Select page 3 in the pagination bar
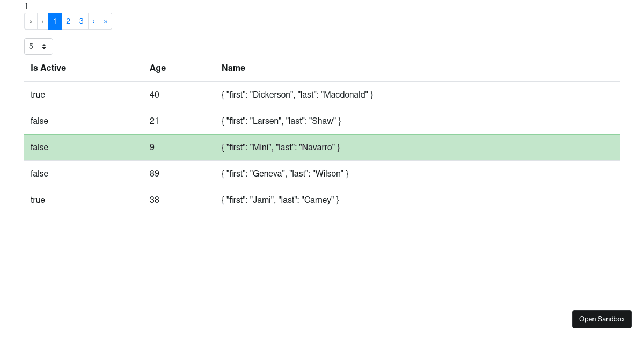The width and height of the screenshot is (644, 338). tap(81, 21)
